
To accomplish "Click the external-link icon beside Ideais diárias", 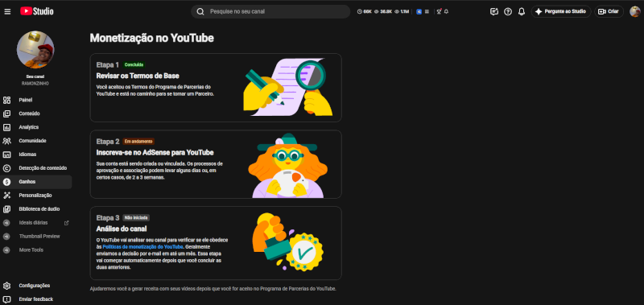I will click(67, 223).
